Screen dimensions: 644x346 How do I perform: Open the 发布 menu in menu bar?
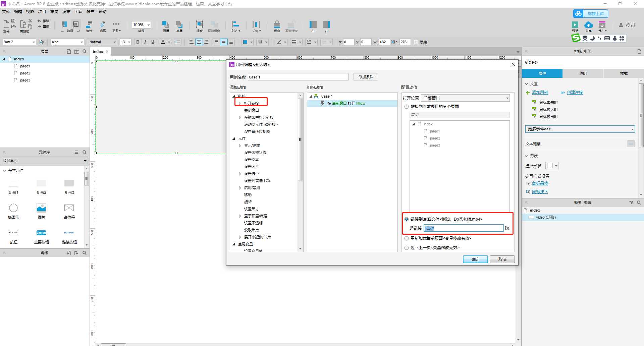(x=66, y=12)
